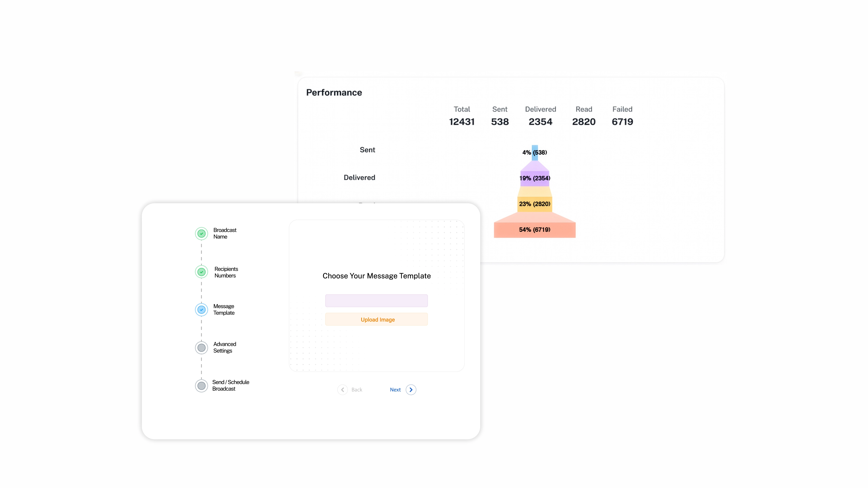Click the Failed value 6719
The height and width of the screenshot is (488, 868).
point(622,122)
